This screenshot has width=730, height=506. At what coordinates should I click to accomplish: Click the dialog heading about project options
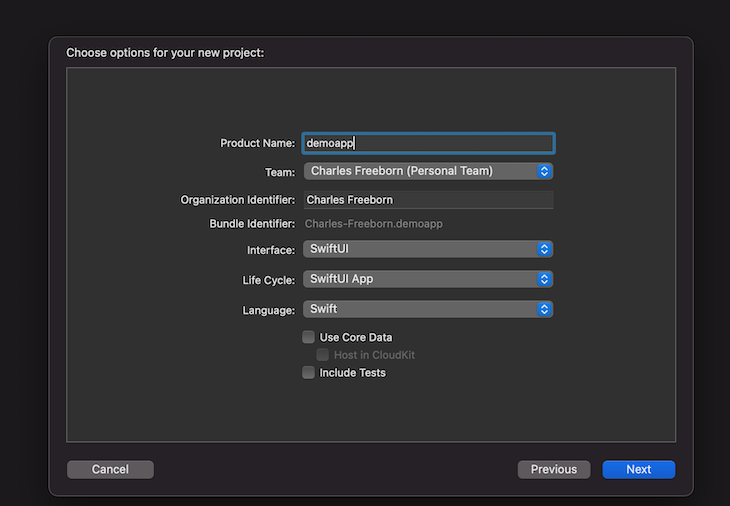(x=165, y=53)
